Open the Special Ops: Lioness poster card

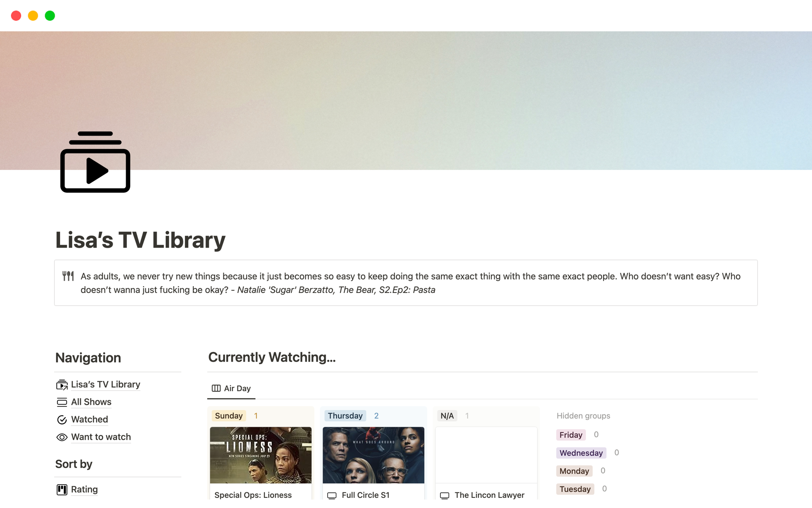pyautogui.click(x=261, y=455)
